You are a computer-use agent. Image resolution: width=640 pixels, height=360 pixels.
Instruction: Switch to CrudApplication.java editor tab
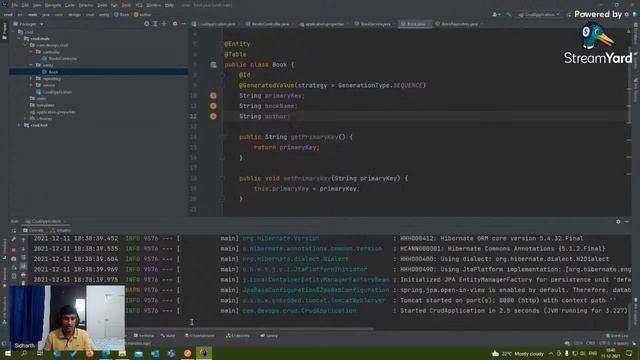point(216,24)
